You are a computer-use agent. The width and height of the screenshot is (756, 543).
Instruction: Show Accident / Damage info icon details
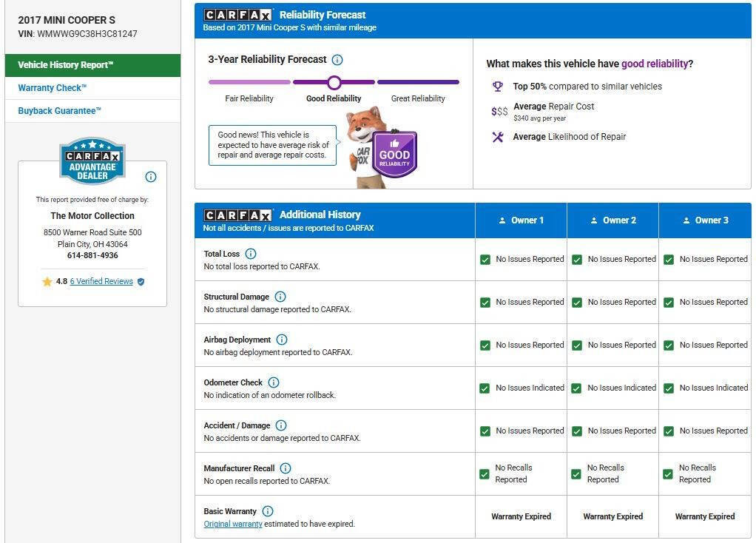pyautogui.click(x=281, y=425)
